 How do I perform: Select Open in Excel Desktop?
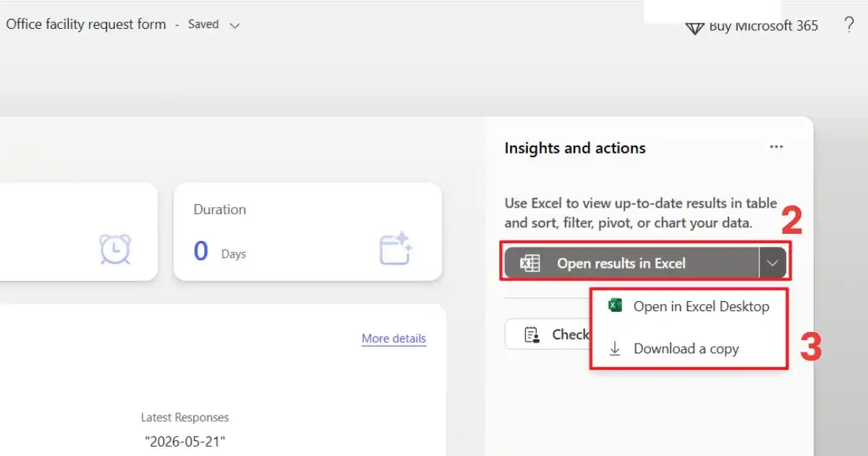click(689, 306)
